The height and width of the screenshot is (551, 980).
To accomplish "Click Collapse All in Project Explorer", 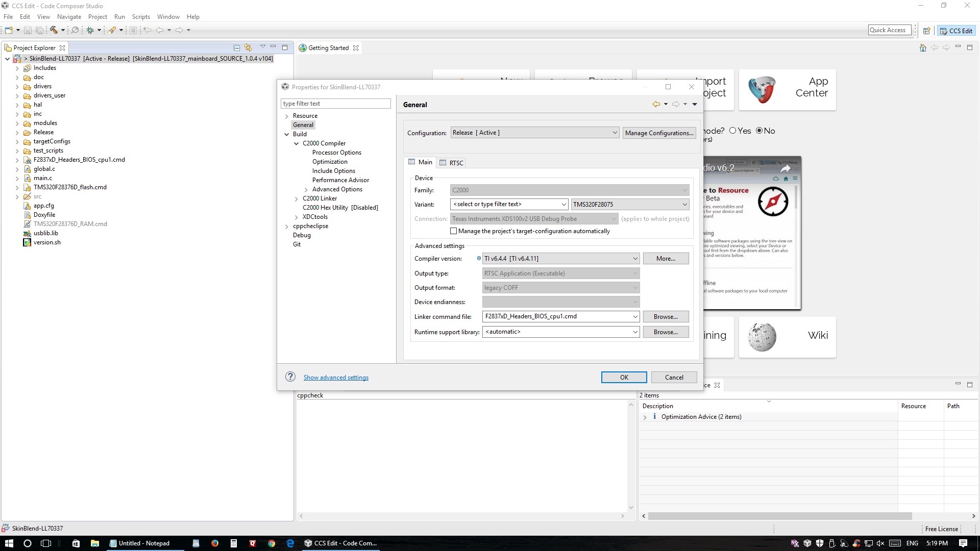I will point(237,47).
